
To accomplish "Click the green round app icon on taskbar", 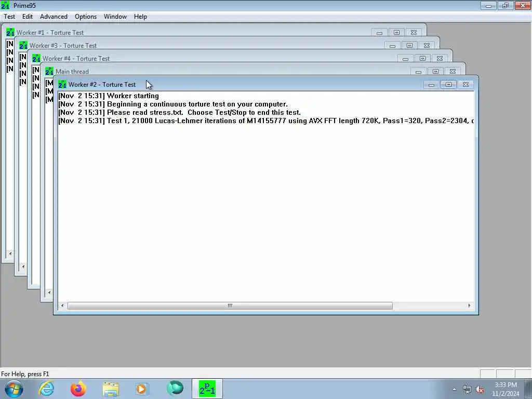I will (175, 389).
